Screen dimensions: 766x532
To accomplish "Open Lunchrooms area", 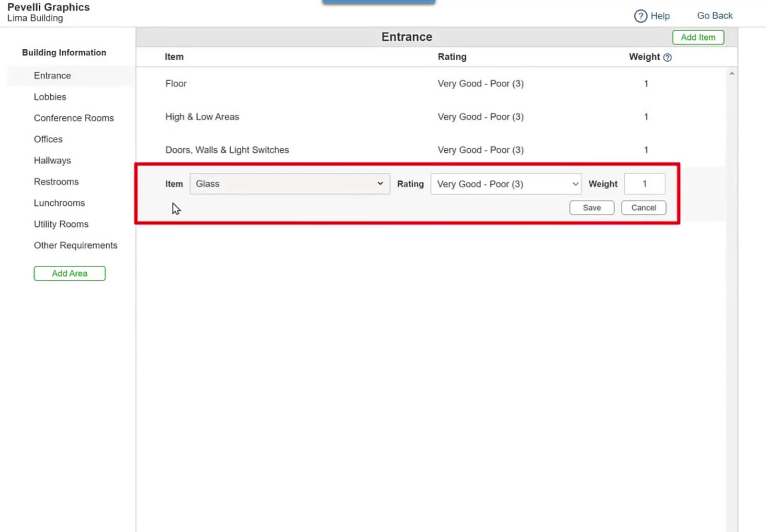I will point(59,203).
